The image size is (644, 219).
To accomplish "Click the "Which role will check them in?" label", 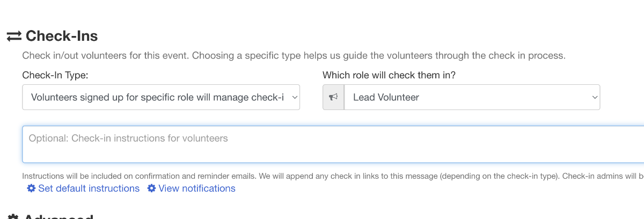I will tap(389, 75).
